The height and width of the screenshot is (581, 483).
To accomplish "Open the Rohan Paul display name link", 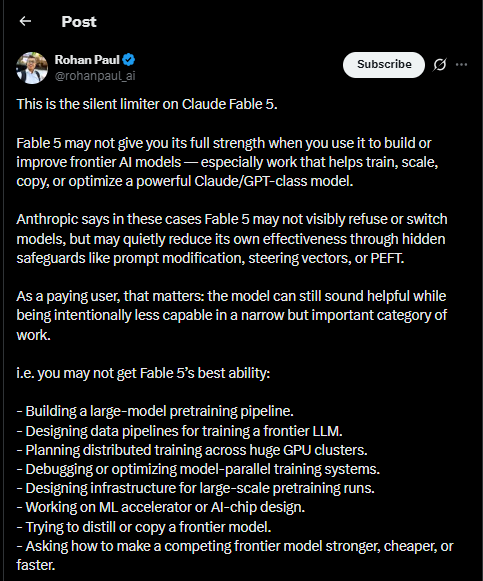I will click(87, 60).
